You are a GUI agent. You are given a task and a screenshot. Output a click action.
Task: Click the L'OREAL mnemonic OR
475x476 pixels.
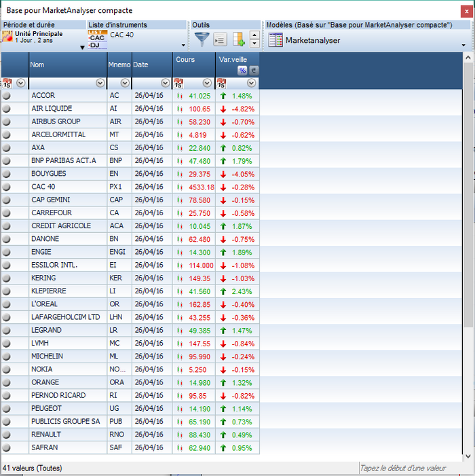click(x=115, y=304)
